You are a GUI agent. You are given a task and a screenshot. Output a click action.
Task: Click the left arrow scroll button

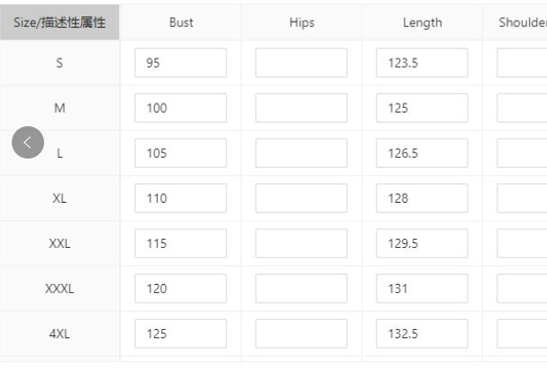click(x=28, y=142)
